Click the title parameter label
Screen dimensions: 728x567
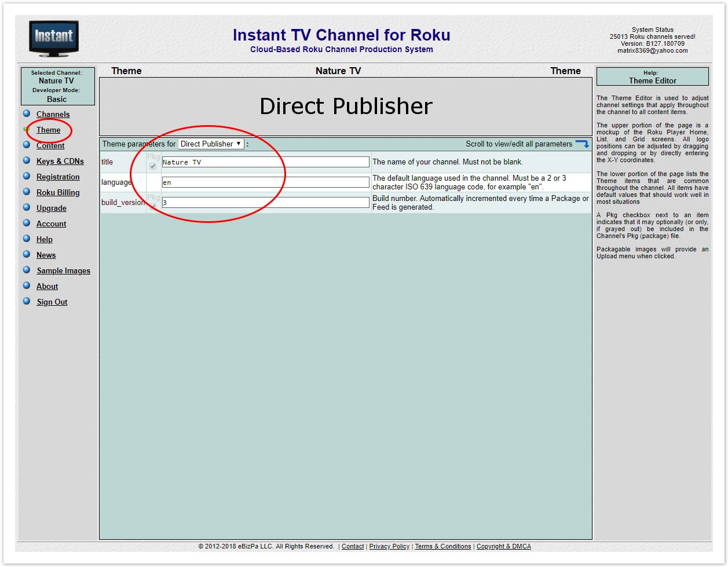(107, 162)
